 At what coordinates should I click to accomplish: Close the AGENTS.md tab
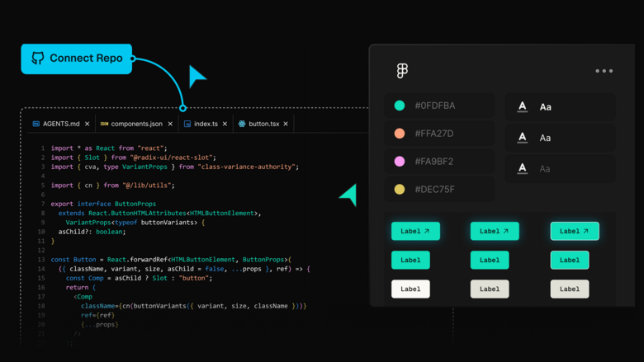(x=87, y=124)
